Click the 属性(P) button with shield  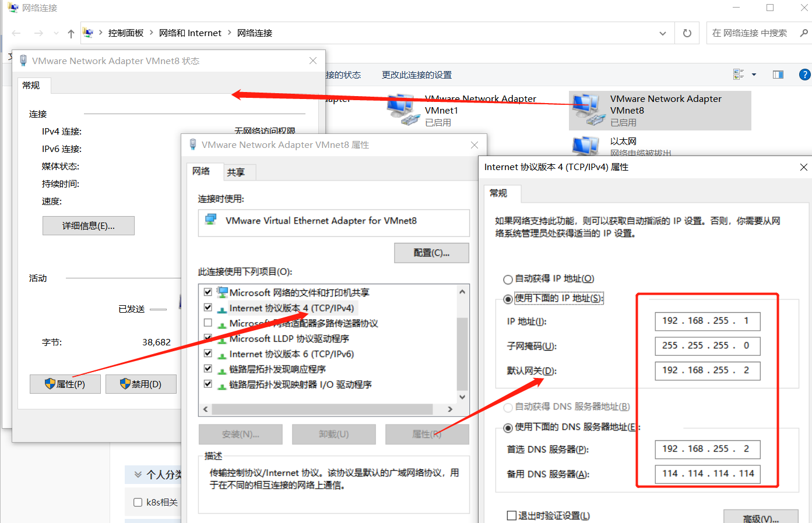click(65, 384)
